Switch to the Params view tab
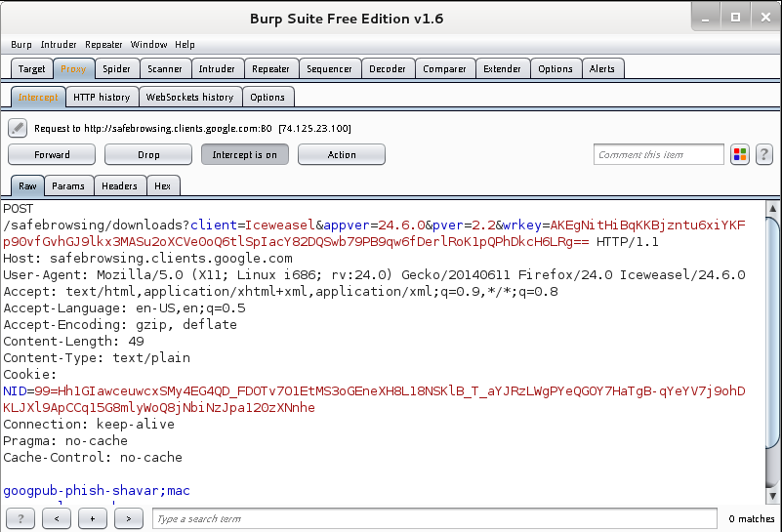Screen dimensions: 782x532 (x=68, y=186)
